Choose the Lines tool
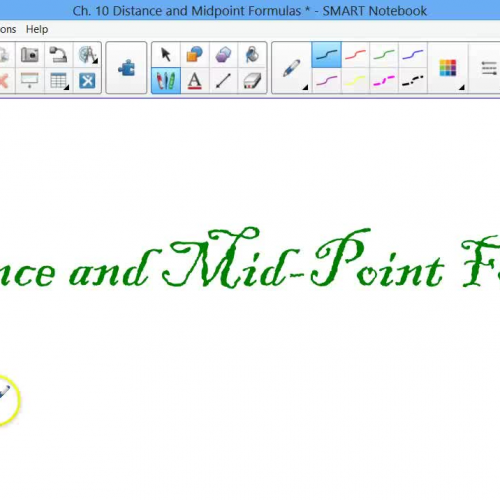The image size is (500, 500). tap(223, 81)
